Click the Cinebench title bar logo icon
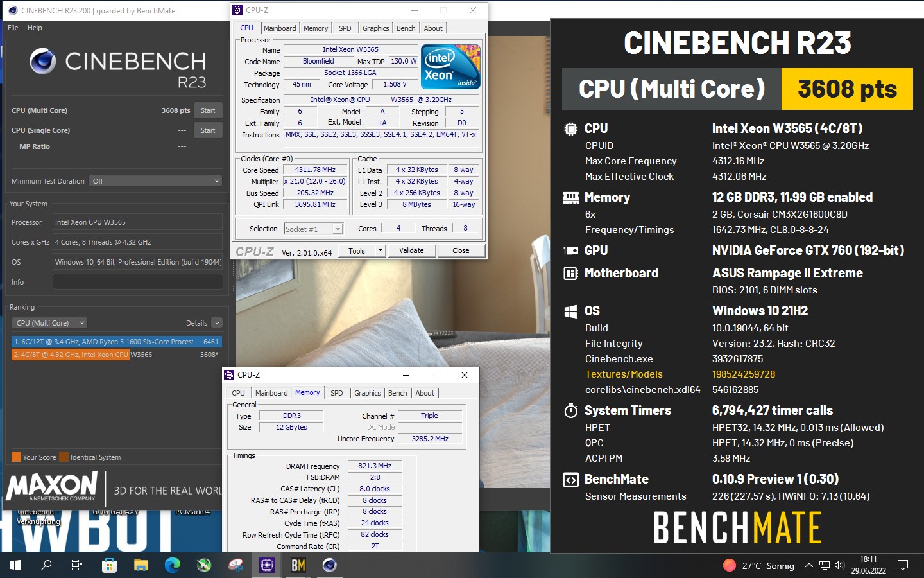The height and width of the screenshot is (578, 924). pos(12,10)
